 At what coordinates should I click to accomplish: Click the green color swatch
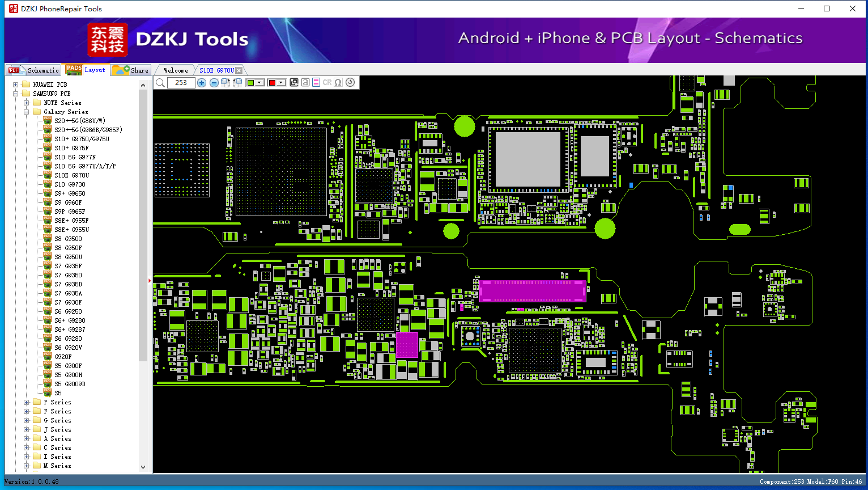click(x=251, y=83)
